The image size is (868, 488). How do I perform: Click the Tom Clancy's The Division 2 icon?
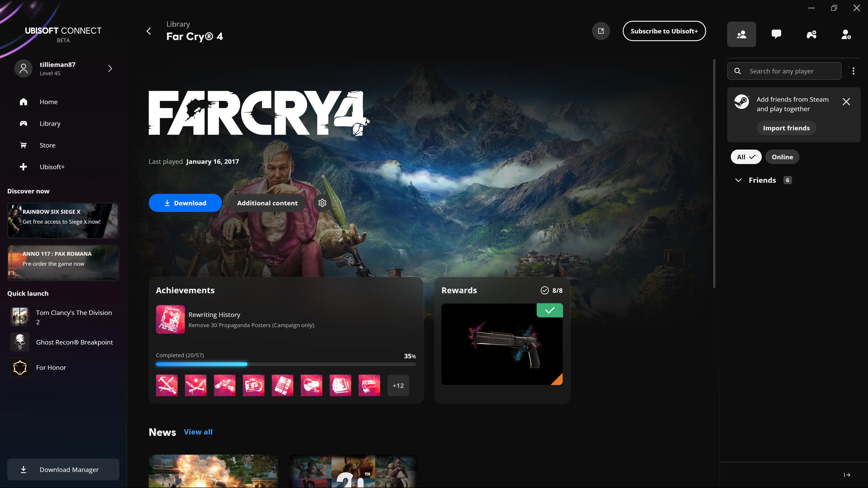[x=20, y=317]
